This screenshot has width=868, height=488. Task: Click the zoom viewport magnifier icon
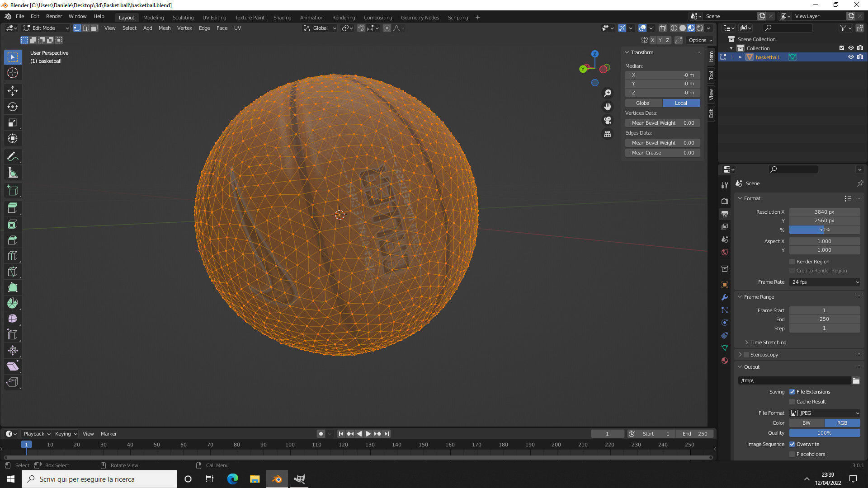point(608,93)
